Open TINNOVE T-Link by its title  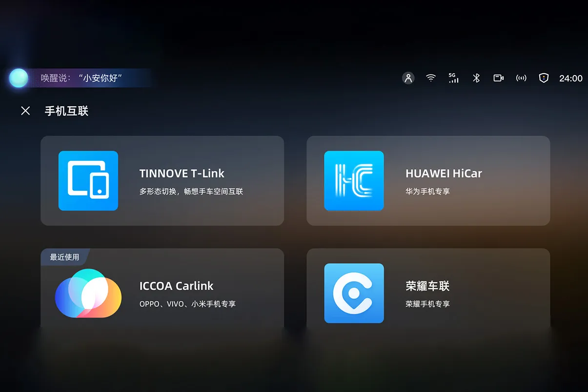[x=182, y=174]
